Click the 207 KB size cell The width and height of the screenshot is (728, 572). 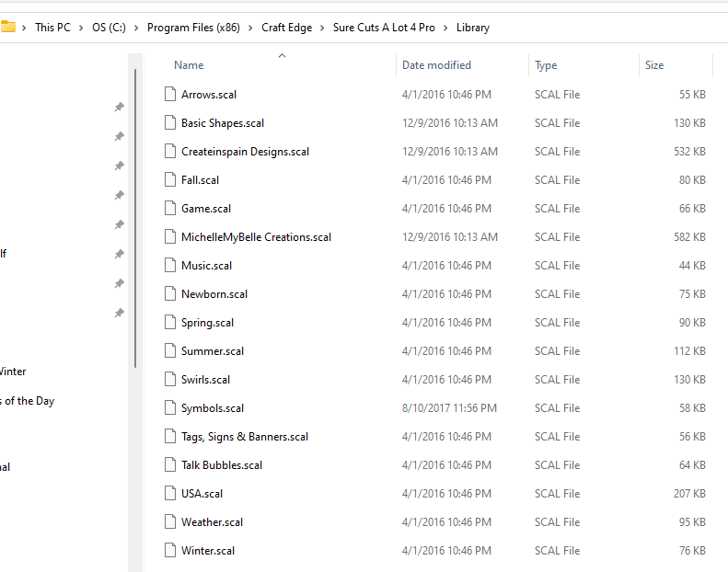(x=689, y=494)
